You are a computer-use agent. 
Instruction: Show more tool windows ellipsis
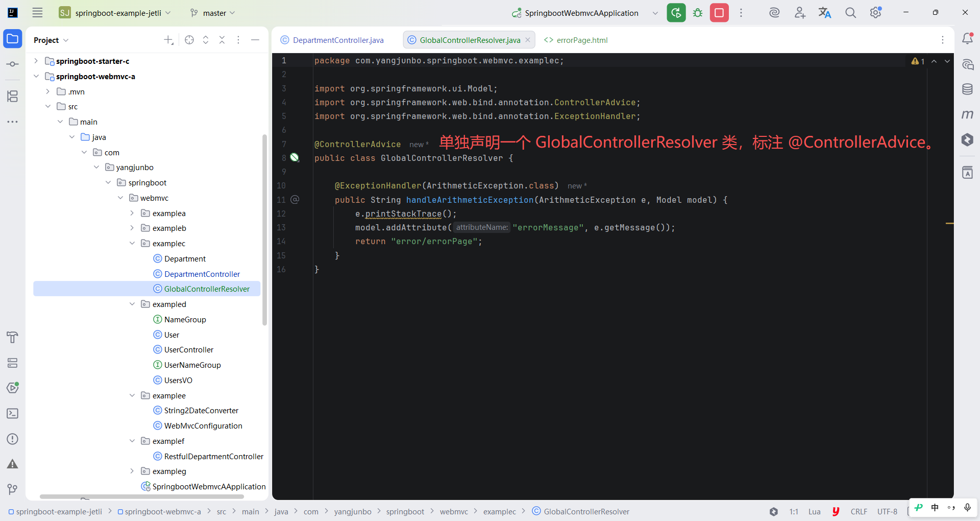tap(13, 122)
